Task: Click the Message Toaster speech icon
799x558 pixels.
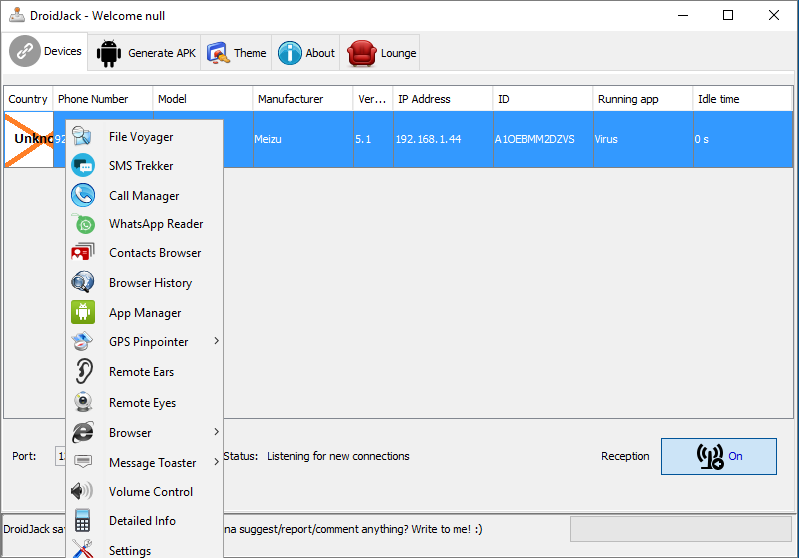Action: (x=83, y=462)
